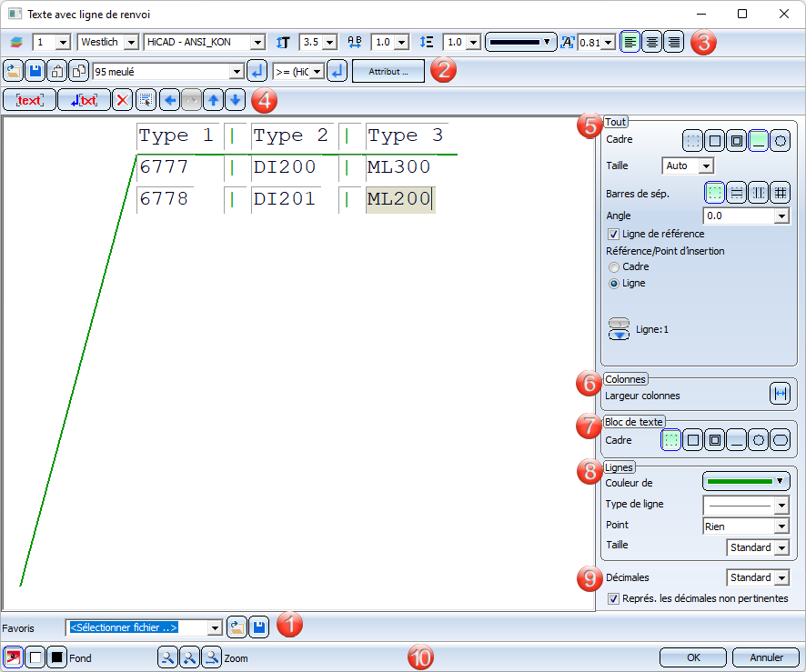Click the Favoris Sélectionner fichier field
This screenshot has width=806, height=672.
click(x=144, y=627)
